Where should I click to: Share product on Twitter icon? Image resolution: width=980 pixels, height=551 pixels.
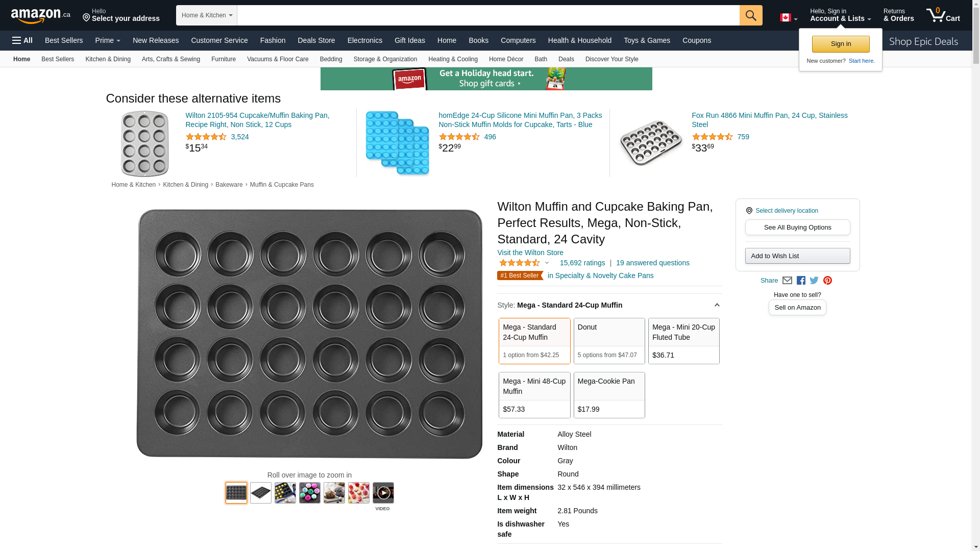[814, 281]
